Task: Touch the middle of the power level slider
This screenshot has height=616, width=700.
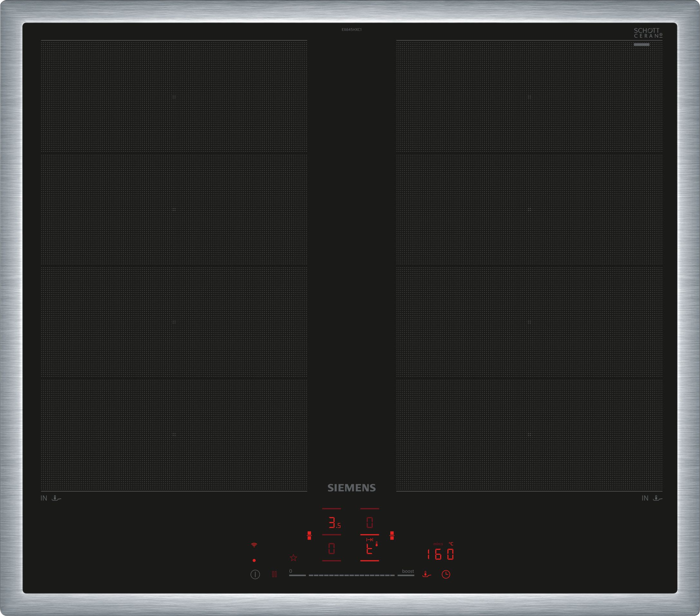Action: point(352,575)
